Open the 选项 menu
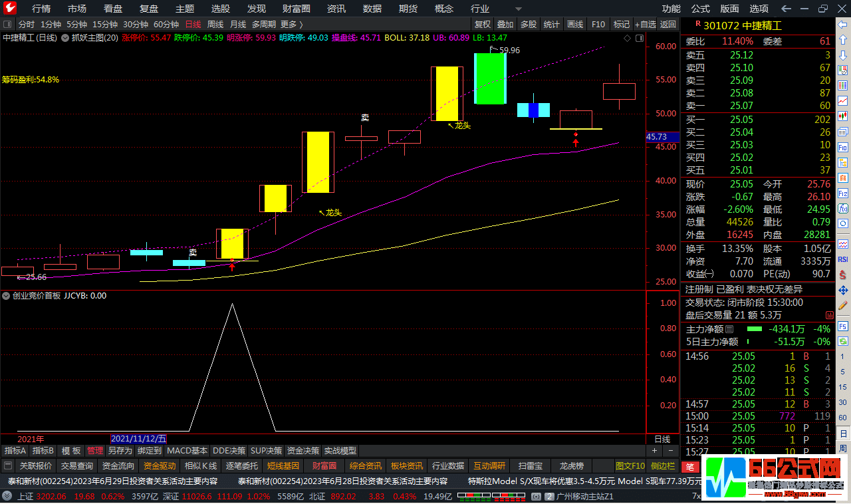Image resolution: width=851 pixels, height=504 pixels. [759, 9]
